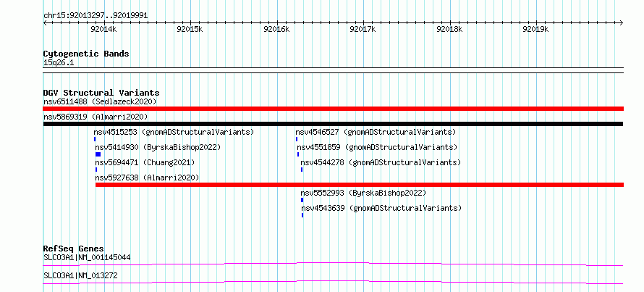Click the blue marker under nsv4515253
644x292 pixels.
coord(95,139)
